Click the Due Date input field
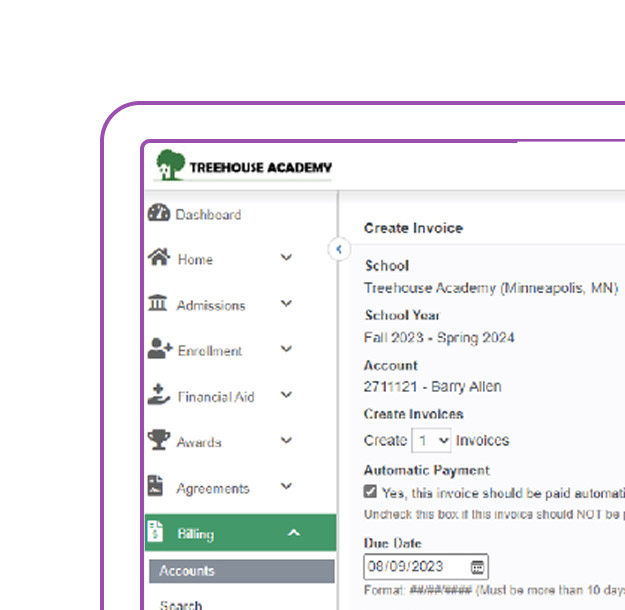The height and width of the screenshot is (610, 625). pos(426,567)
